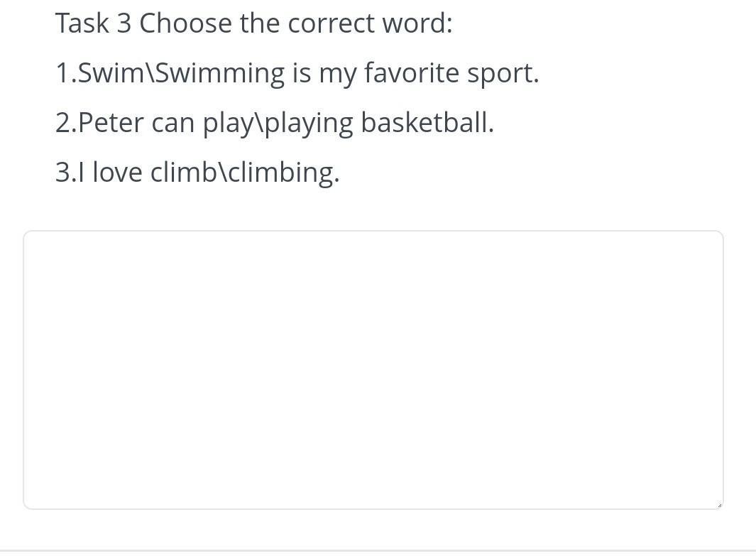Click the word 'Choose' in the task title
The width and height of the screenshot is (756, 556).
(x=185, y=23)
